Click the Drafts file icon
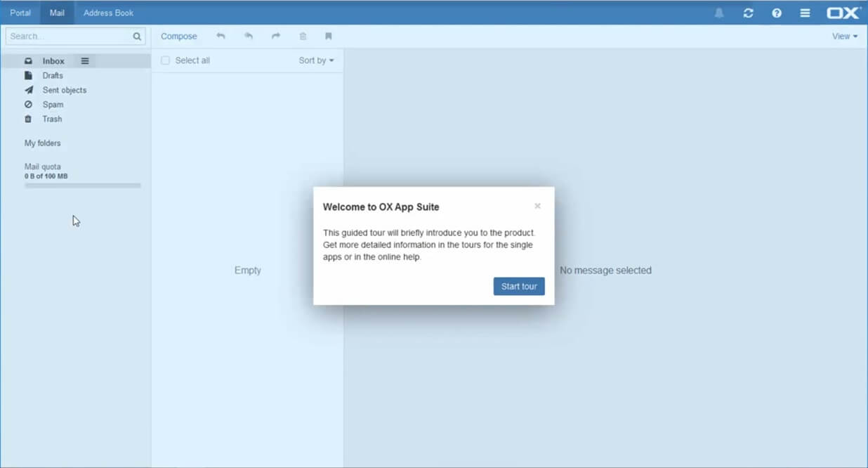The image size is (868, 468). [28, 75]
